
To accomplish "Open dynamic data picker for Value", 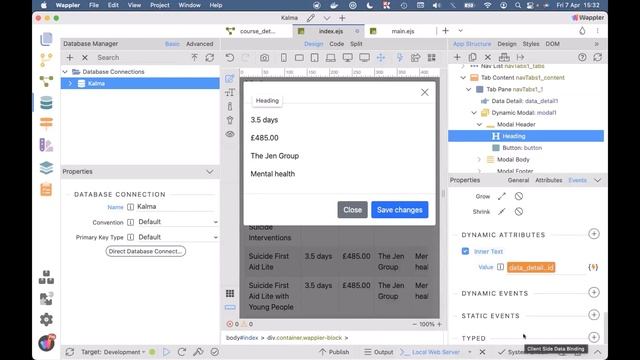I will tap(593, 267).
